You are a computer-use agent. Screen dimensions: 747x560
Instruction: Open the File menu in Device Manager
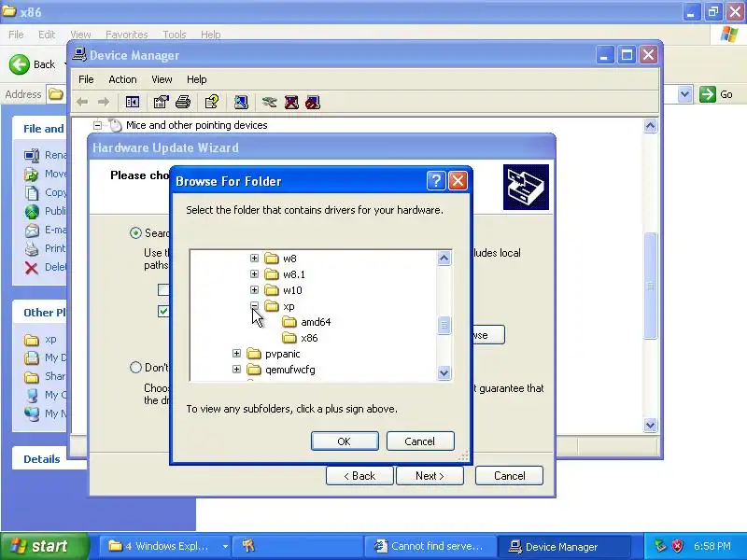point(86,79)
